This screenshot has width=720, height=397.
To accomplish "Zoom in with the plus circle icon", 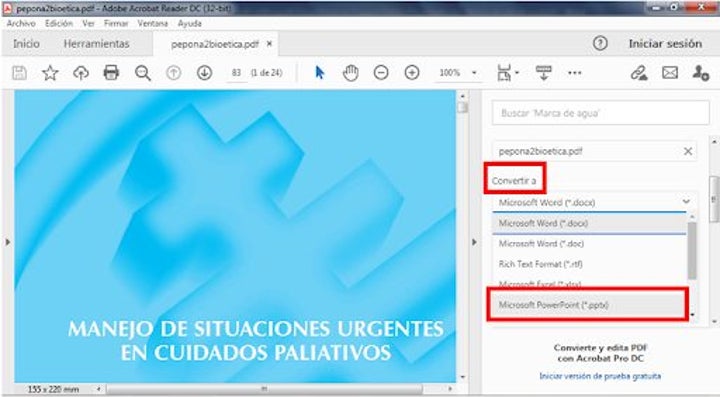I will point(412,73).
